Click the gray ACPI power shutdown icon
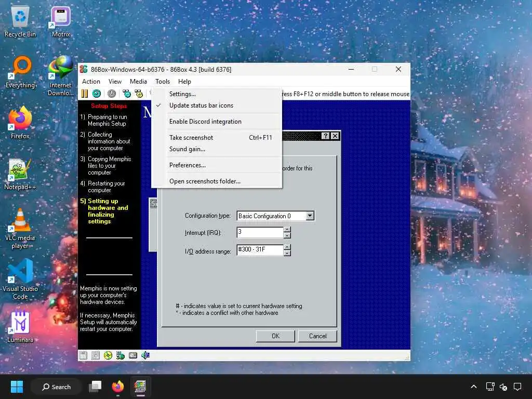The image size is (532, 399). 112,94
